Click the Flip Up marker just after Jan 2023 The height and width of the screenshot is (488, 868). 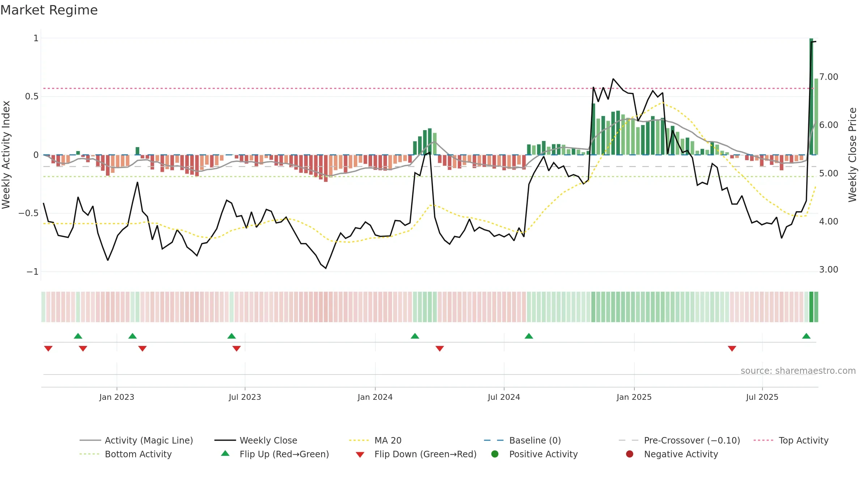click(132, 336)
